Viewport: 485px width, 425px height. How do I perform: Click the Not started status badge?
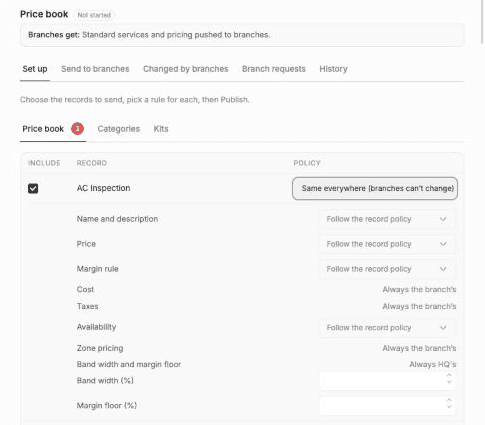tap(94, 15)
